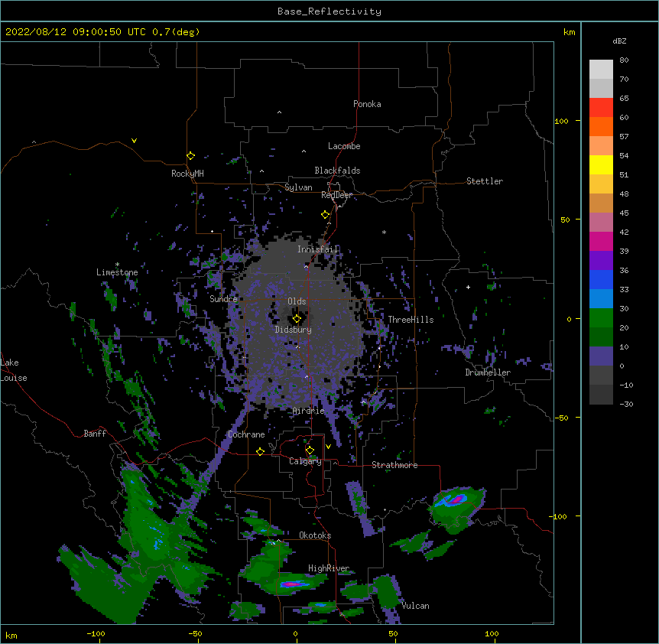Pick the blue 33-36 dBZ legend swatch

[x=601, y=279]
